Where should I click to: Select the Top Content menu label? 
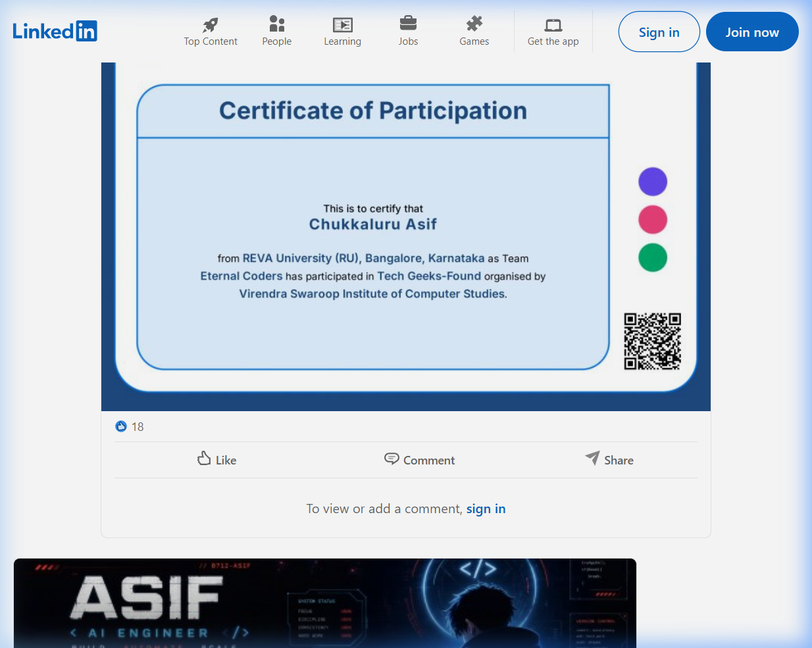pos(211,41)
